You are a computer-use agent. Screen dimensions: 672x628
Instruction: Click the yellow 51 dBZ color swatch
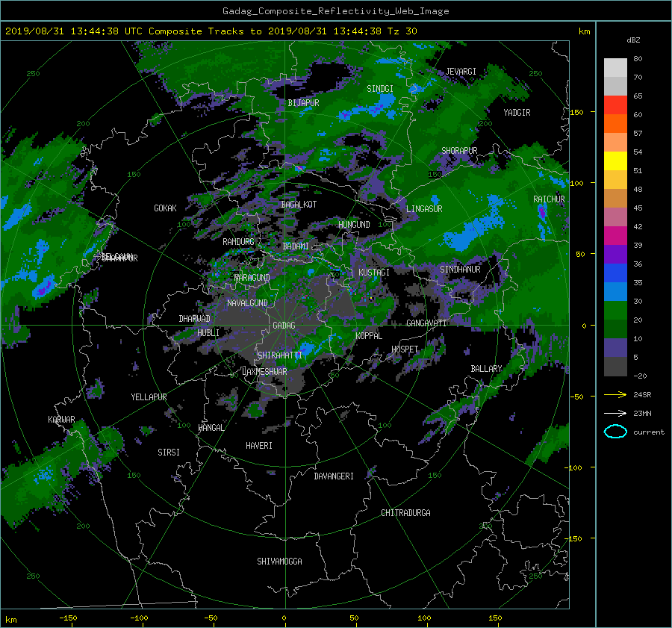point(615,161)
